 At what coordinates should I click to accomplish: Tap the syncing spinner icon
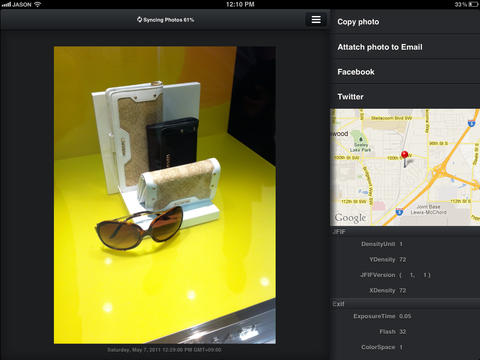pos(139,20)
